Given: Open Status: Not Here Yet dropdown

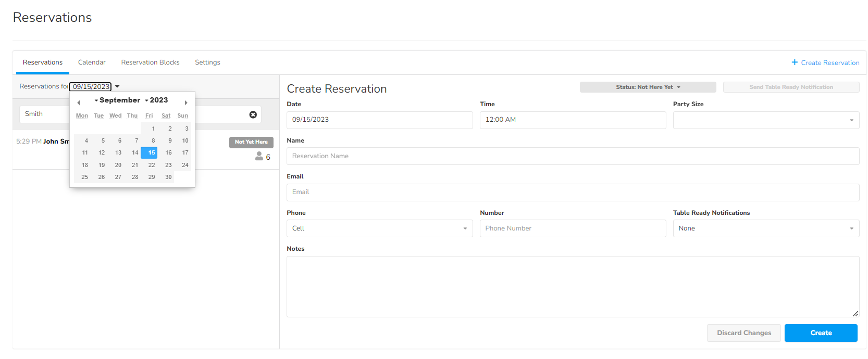Looking at the screenshot, I should (648, 87).
